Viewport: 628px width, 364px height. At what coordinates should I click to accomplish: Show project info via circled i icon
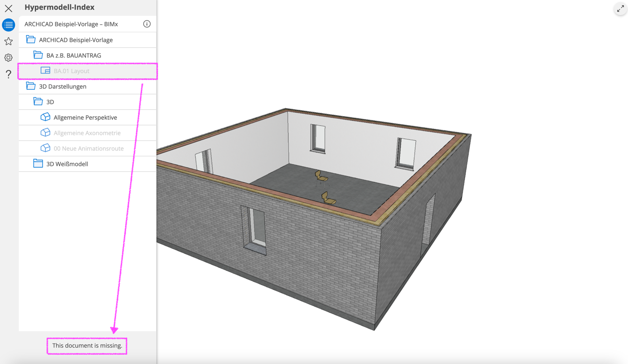click(147, 24)
